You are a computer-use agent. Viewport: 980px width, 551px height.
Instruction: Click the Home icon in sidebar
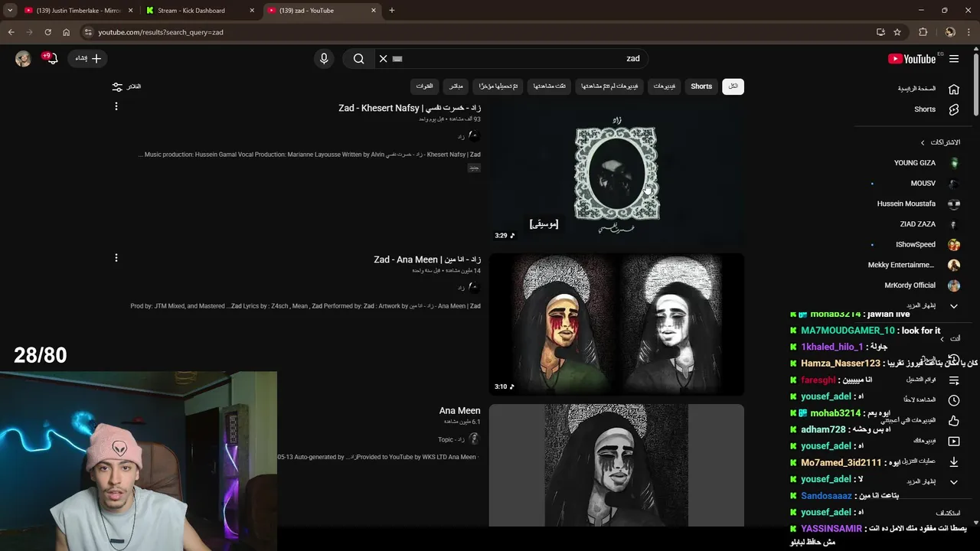click(954, 89)
